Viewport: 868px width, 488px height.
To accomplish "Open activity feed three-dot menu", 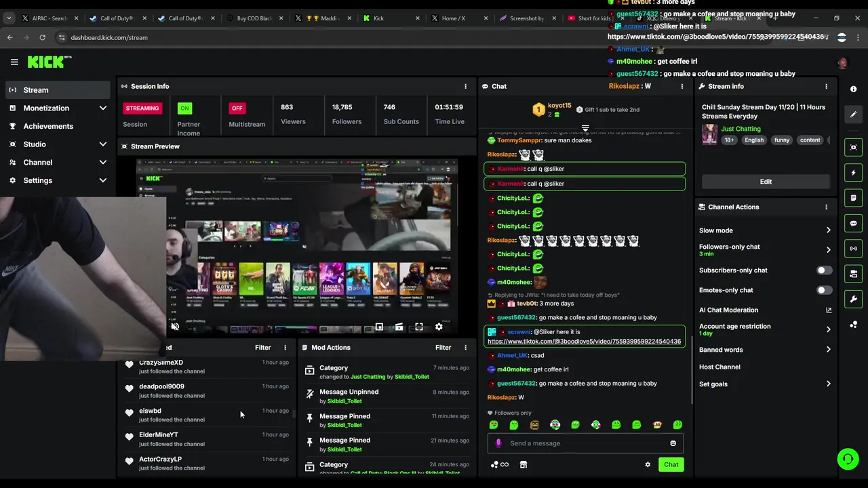I will 285,347.
